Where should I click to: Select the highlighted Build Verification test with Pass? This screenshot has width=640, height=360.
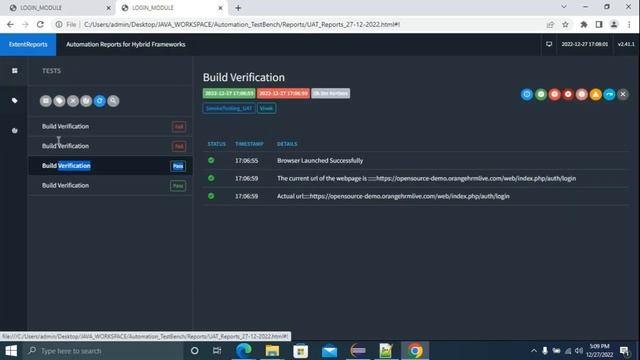click(x=110, y=166)
